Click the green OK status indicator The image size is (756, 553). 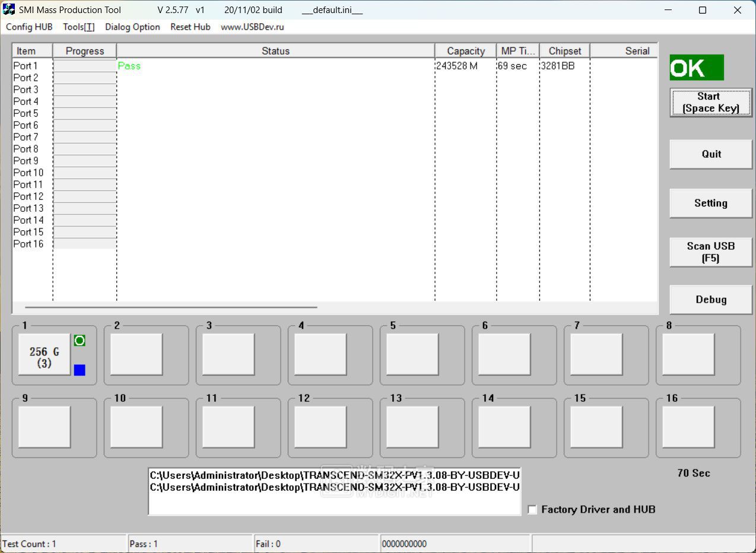697,68
